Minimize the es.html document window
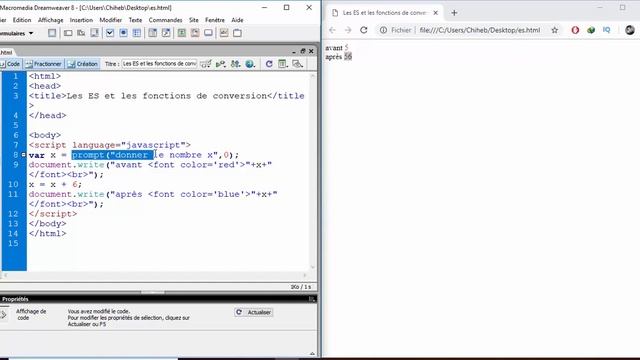This screenshot has width=640, height=360. 294,51
